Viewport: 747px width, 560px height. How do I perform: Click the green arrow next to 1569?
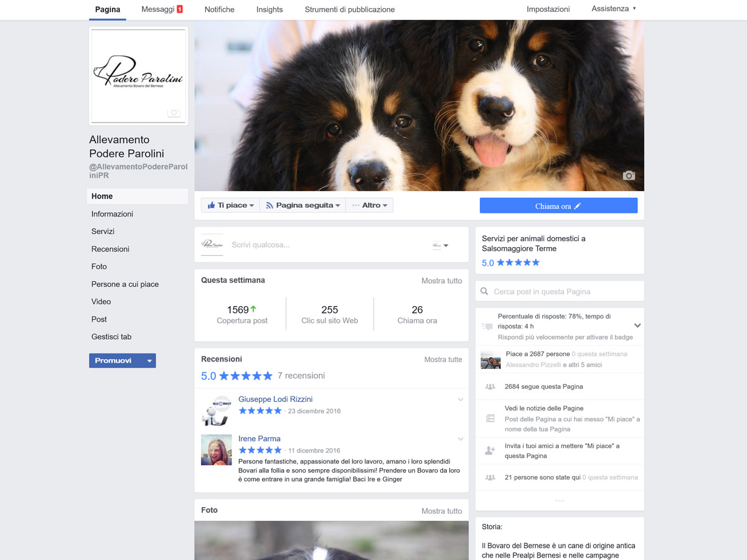pos(253,309)
